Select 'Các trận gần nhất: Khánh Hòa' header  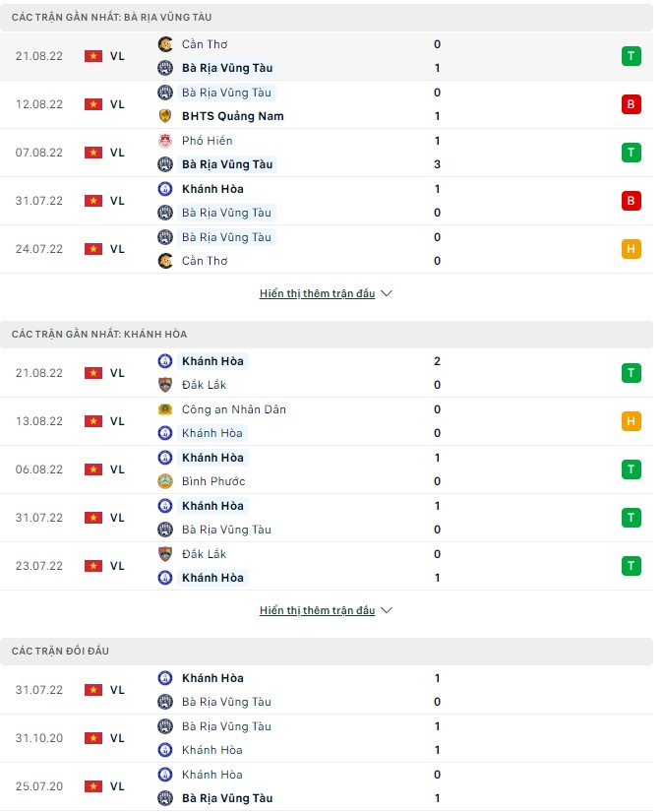point(99,335)
